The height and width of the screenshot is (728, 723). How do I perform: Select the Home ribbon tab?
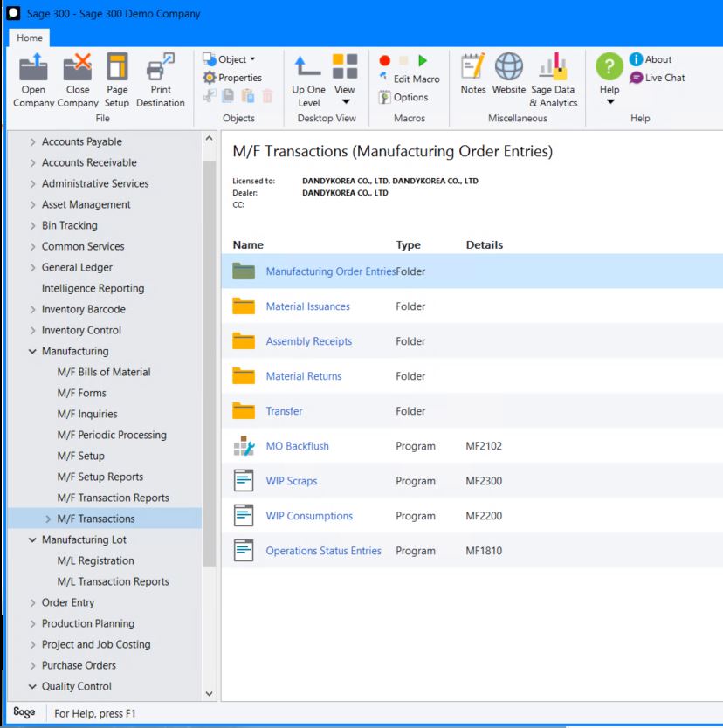(30, 38)
